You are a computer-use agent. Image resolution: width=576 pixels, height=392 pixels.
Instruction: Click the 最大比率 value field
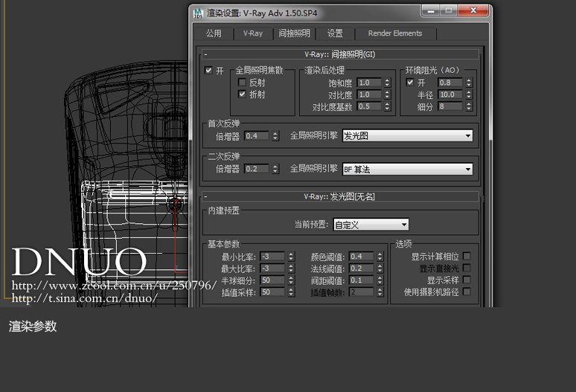tap(272, 269)
